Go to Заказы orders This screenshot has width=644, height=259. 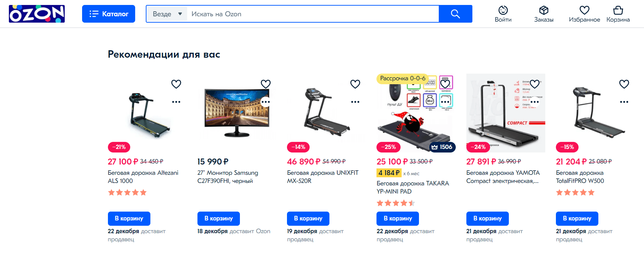point(544,14)
